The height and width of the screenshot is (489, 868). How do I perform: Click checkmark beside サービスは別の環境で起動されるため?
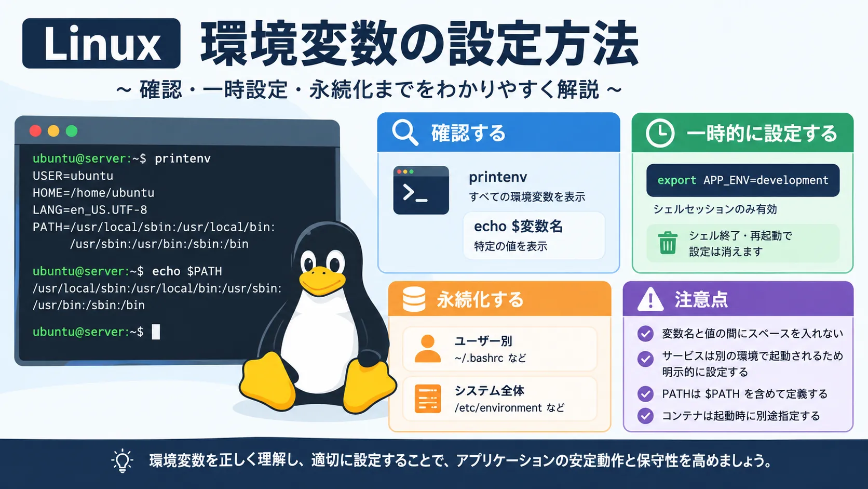tap(645, 359)
